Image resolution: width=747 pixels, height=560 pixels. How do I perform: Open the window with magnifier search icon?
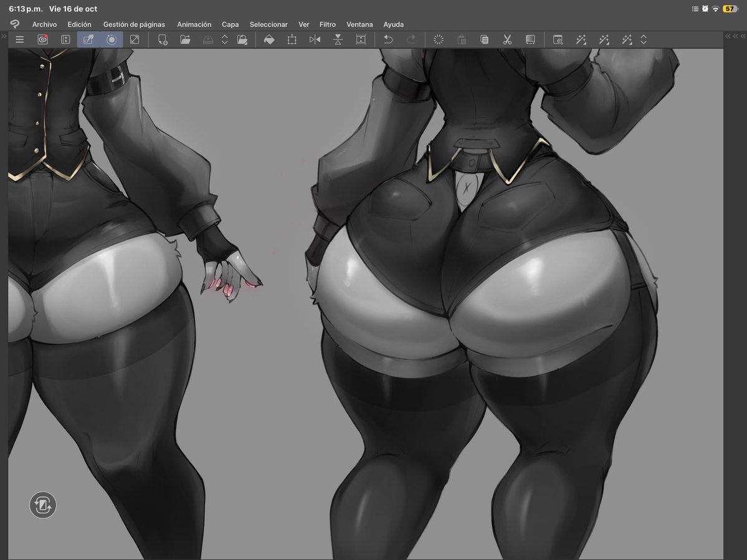[558, 39]
